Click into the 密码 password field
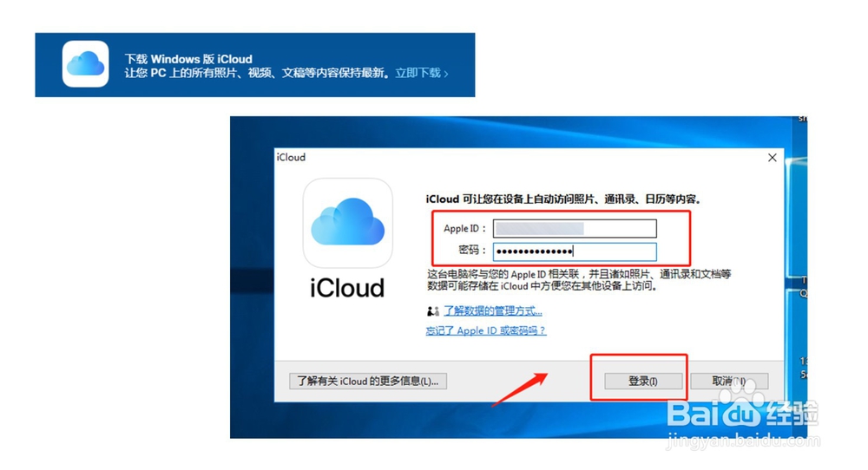 [x=575, y=251]
